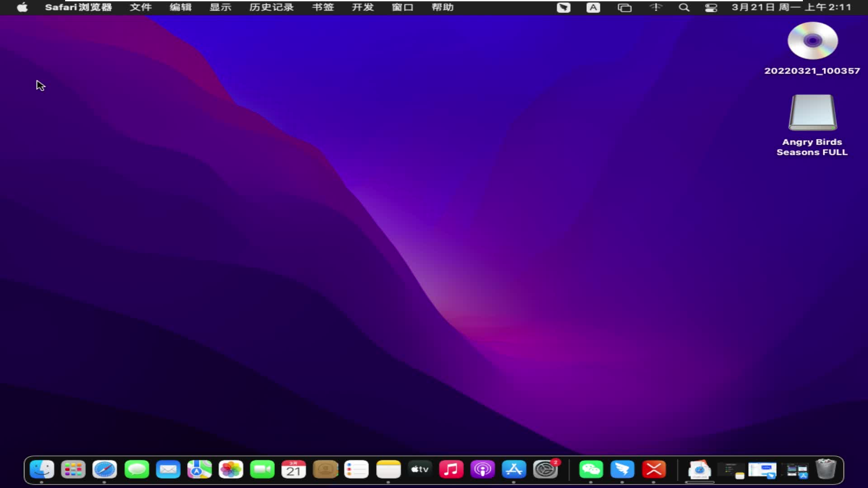
Task: Open Podcasts app
Action: pos(482,470)
